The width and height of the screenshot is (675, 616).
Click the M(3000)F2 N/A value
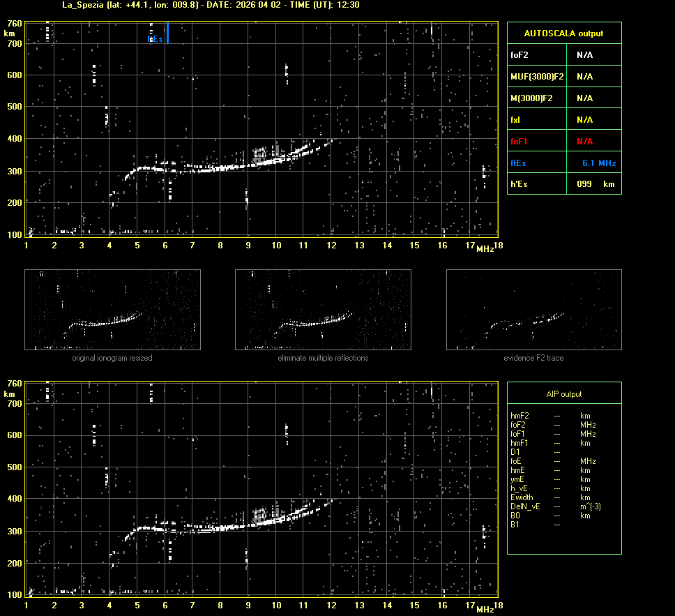584,98
